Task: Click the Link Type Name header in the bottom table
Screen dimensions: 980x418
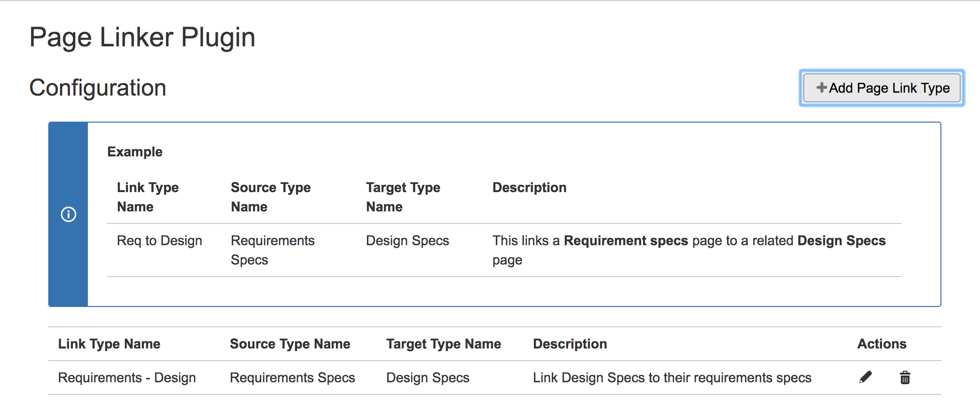Action: pyautogui.click(x=109, y=344)
